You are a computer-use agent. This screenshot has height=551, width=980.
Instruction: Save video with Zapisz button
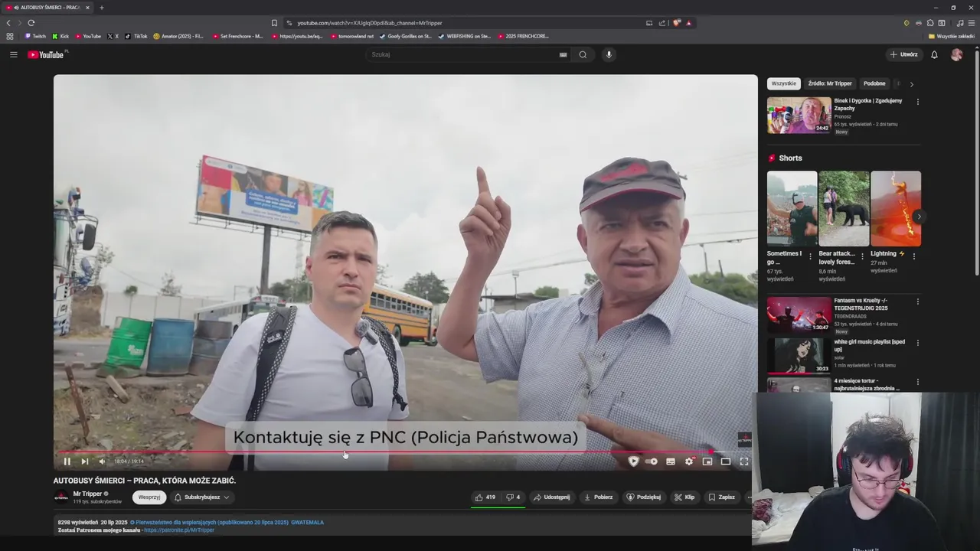(x=722, y=497)
